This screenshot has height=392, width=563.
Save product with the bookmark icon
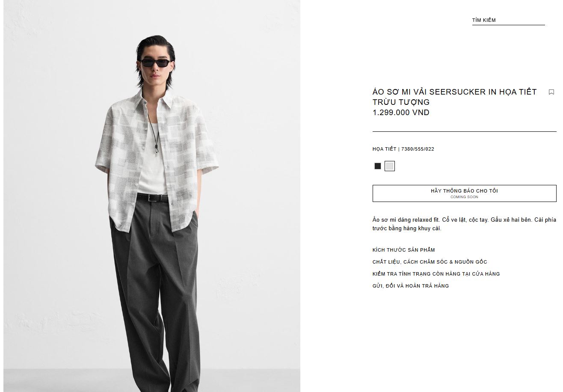[x=551, y=92]
